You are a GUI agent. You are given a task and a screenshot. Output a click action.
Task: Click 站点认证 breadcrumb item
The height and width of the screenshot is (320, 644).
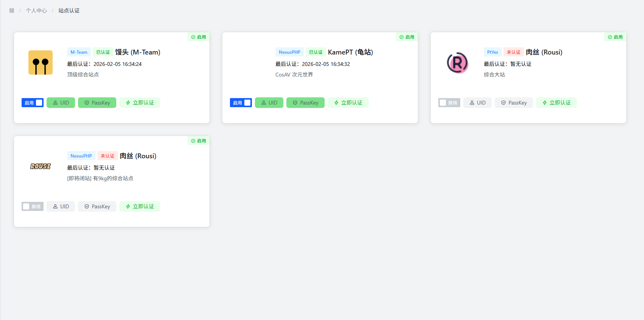(69, 11)
